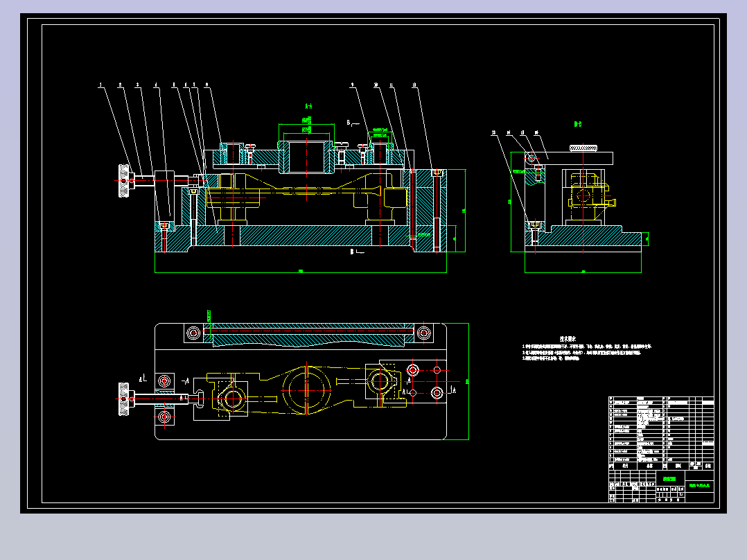
Task: Select part balloon number 1 in front view
Action: point(100,85)
